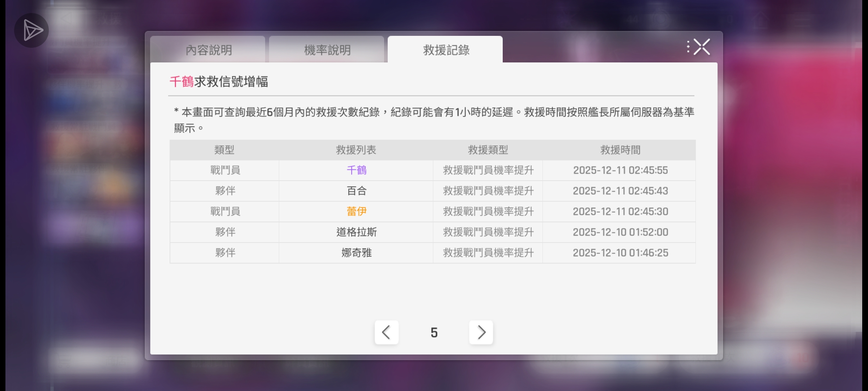Close the rescue record dialog
The width and height of the screenshot is (868, 391).
pyautogui.click(x=702, y=47)
